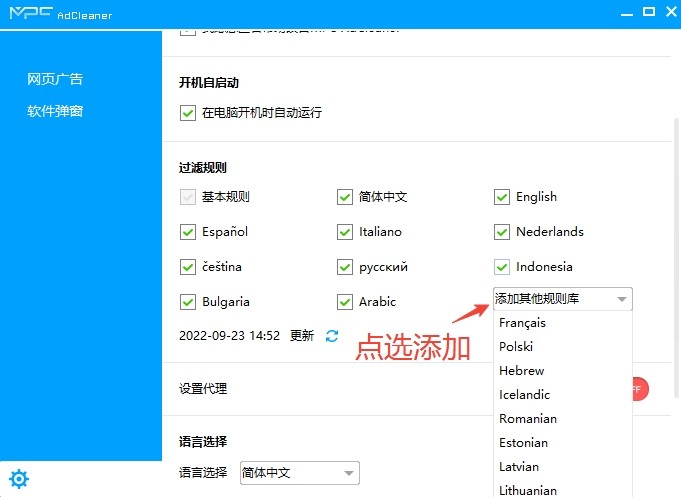Screen dimensions: 681x497
Task: Disable the English filter rule checkbox
Action: [502, 197]
